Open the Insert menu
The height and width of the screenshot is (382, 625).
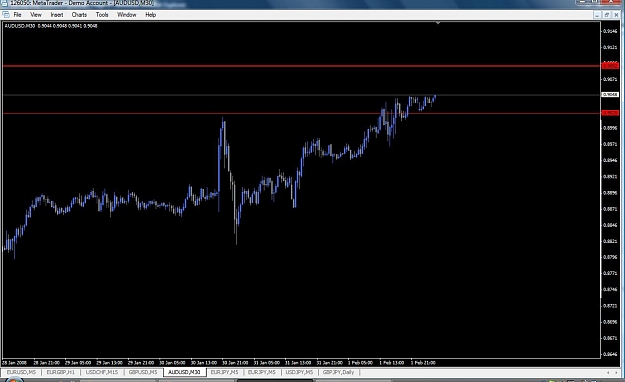click(x=57, y=15)
